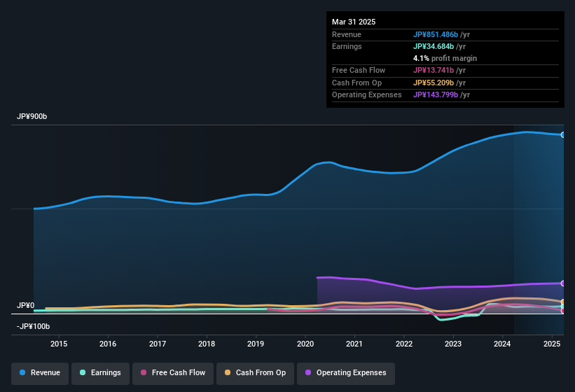Click the Revenue label in tooltip
575x392 pixels.
click(347, 34)
